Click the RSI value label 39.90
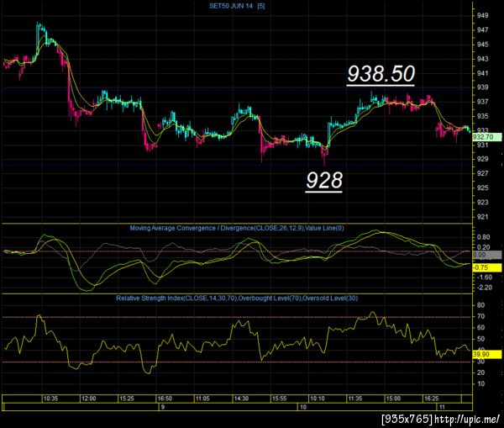This screenshot has height=428, width=504. coord(486,354)
